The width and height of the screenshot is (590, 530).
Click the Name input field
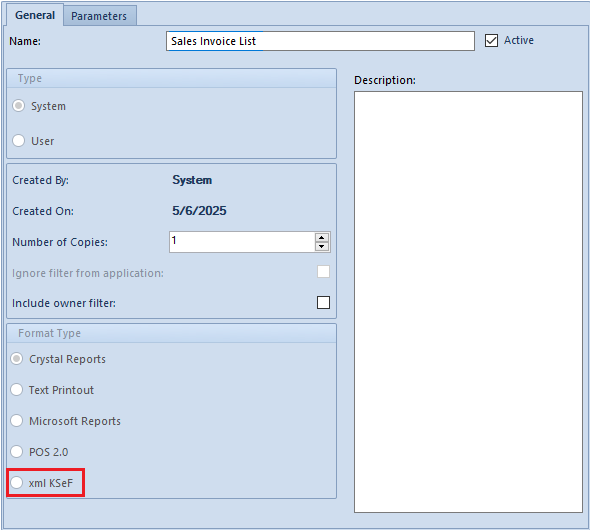pyautogui.click(x=320, y=41)
